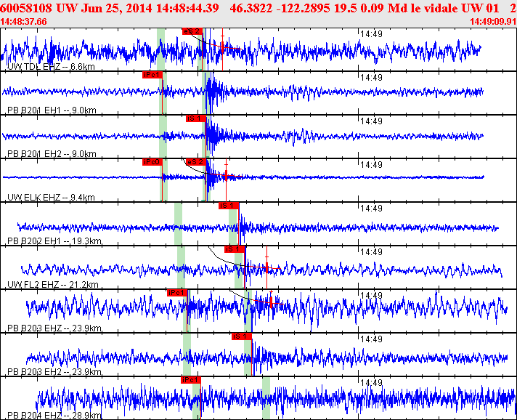
Task: Click the iPc0 pick flag on UW ELK trace
Action: pyautogui.click(x=152, y=161)
